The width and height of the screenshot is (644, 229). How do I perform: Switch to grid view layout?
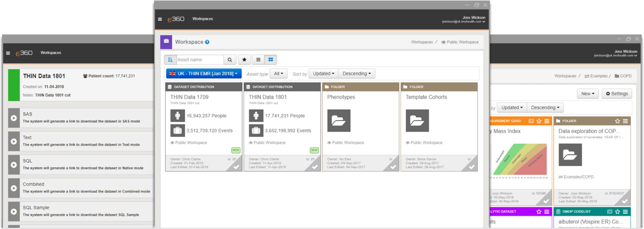[x=271, y=60]
